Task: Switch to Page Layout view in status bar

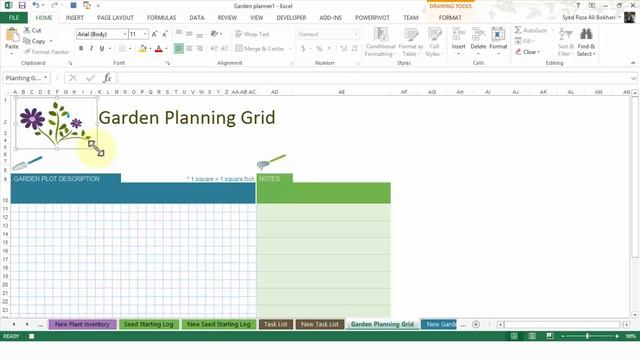Action: click(532, 336)
